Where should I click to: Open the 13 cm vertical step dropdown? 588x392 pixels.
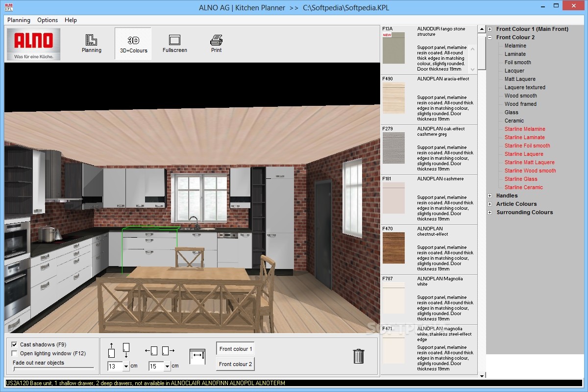[126, 366]
